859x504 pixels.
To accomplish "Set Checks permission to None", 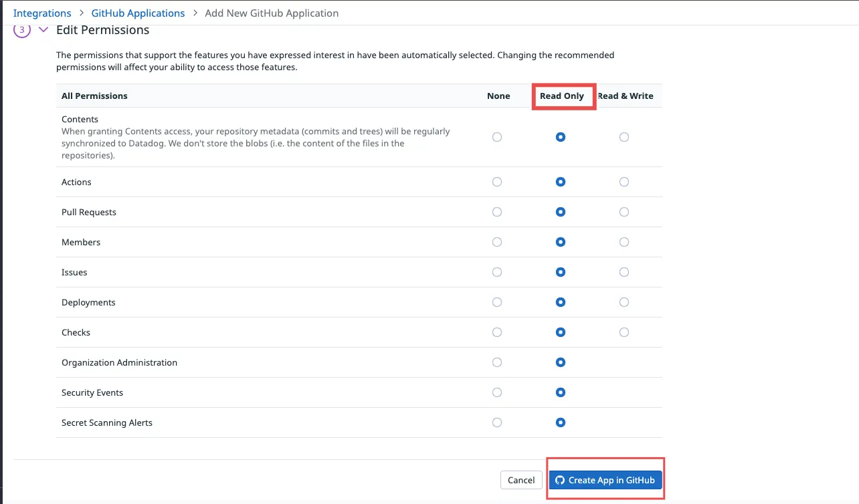I will (497, 332).
